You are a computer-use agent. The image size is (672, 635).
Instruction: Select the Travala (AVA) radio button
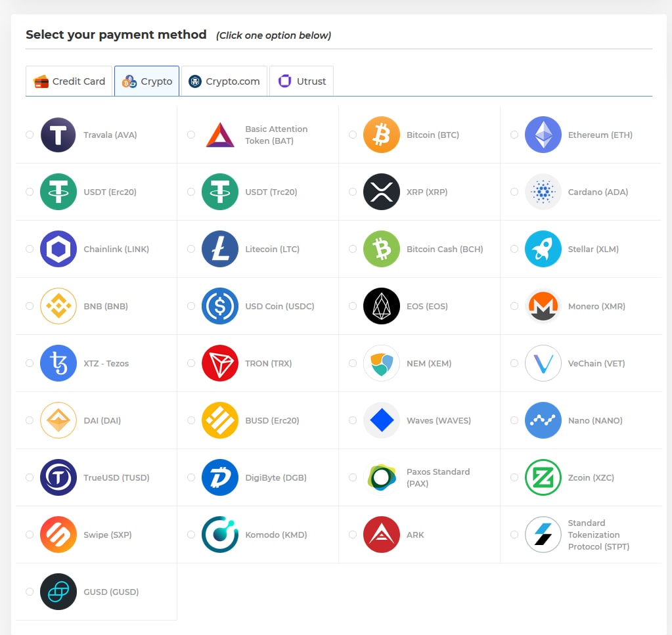(30, 135)
